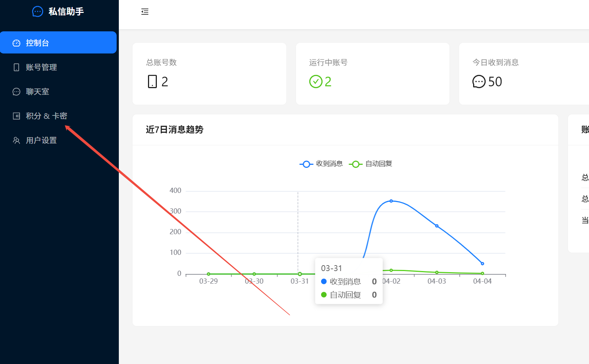
Task: Click the 04-03 blue data point
Action: [437, 226]
